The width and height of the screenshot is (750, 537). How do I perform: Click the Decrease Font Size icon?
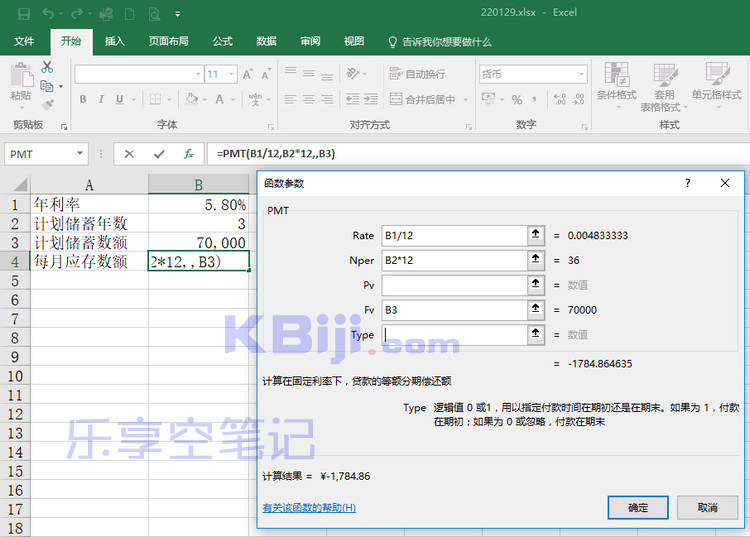[x=266, y=74]
